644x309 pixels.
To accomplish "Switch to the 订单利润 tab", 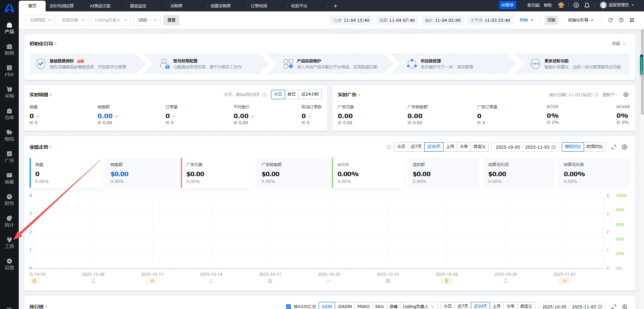I will pos(259,6).
